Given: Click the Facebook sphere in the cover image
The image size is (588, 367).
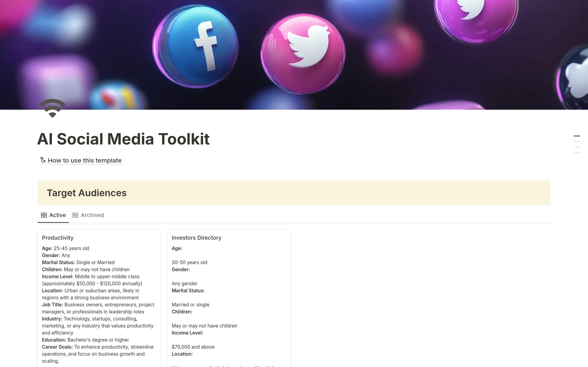Looking at the screenshot, I should (203, 44).
